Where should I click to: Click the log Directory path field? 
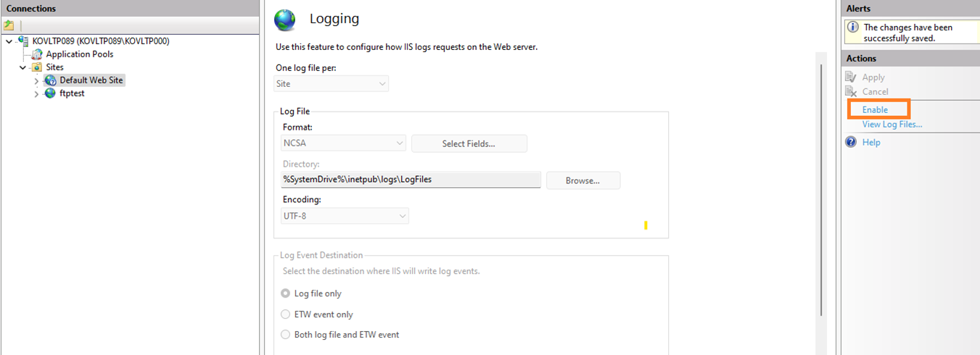(411, 180)
